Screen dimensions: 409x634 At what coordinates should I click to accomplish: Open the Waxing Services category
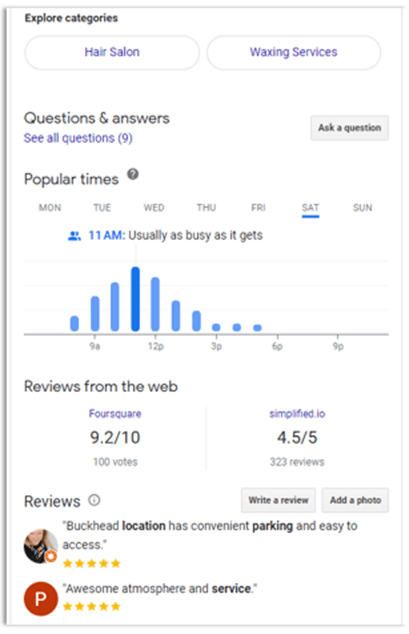coord(294,52)
